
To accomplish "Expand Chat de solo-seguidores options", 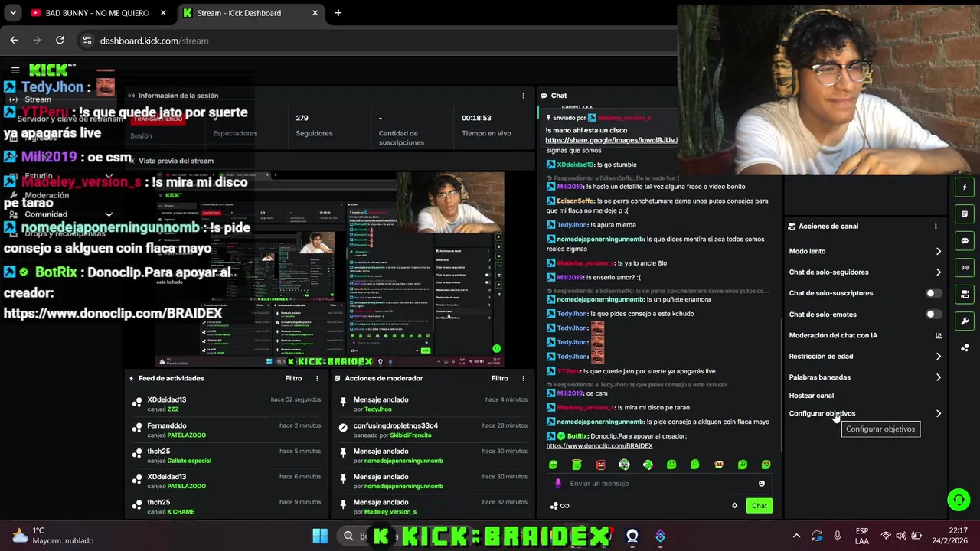I will point(939,272).
